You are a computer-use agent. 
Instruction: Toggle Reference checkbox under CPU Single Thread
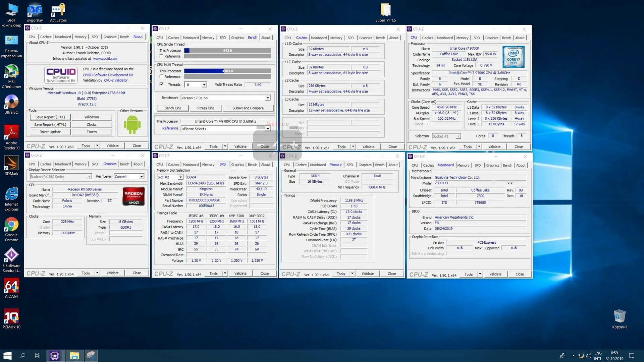coord(162,56)
